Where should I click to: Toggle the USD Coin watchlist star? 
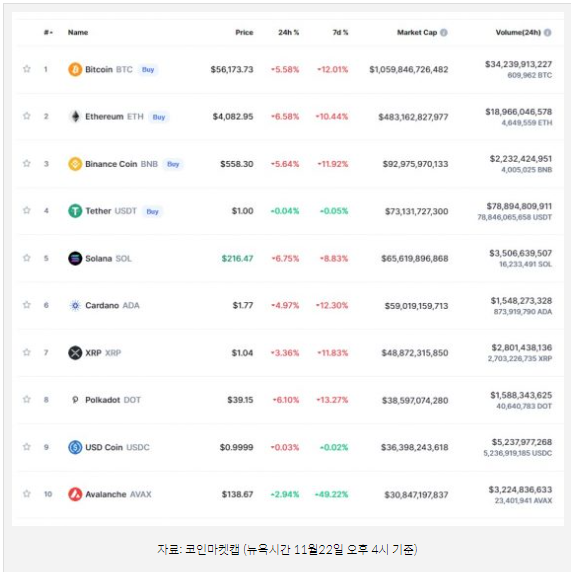point(27,447)
